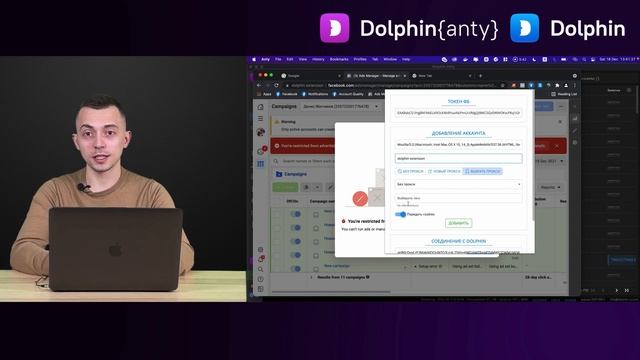This screenshot has width=640, height=360.
Task: Open the Notifications bookmark
Action: click(315, 94)
